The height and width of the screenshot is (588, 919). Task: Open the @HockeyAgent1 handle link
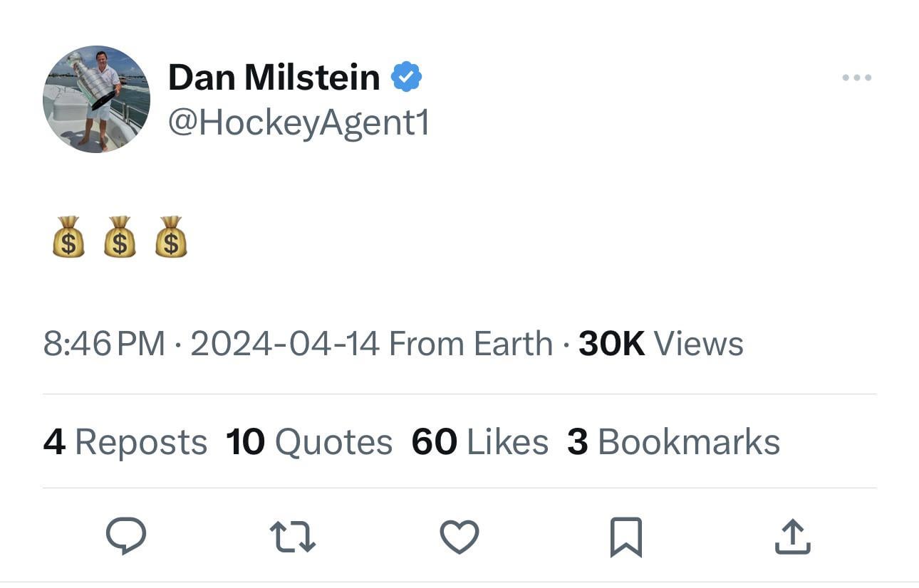[299, 123]
